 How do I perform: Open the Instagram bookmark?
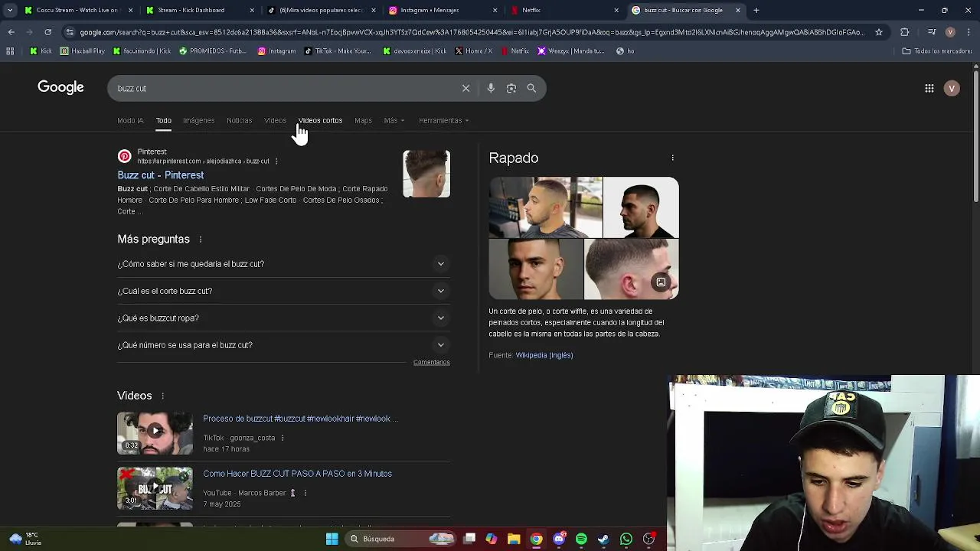(276, 51)
